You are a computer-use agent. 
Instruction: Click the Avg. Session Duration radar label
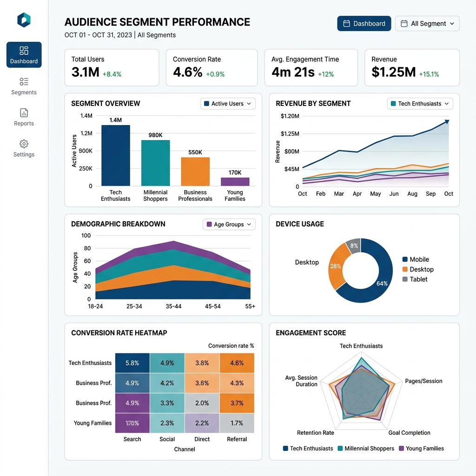(301, 381)
